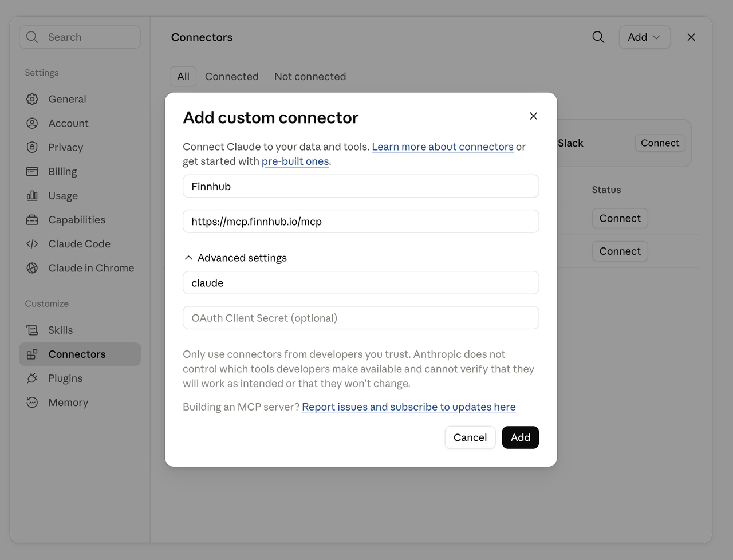The width and height of the screenshot is (733, 560).
Task: Click the Capabilities briefcase icon
Action: click(x=32, y=219)
